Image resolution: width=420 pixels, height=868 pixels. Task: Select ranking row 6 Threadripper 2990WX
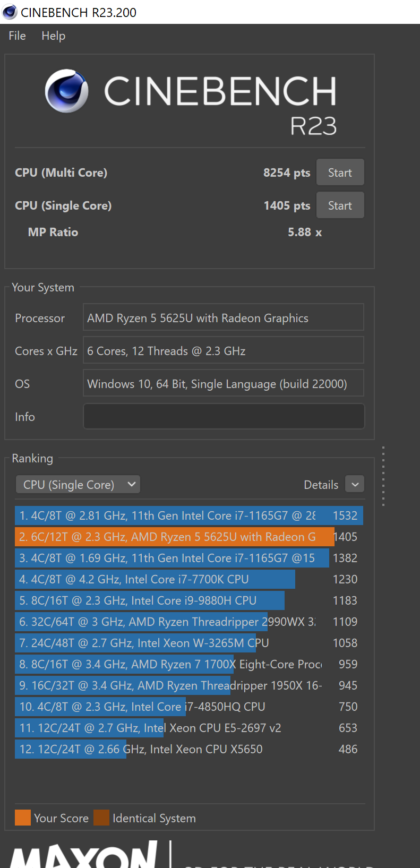[189, 622]
